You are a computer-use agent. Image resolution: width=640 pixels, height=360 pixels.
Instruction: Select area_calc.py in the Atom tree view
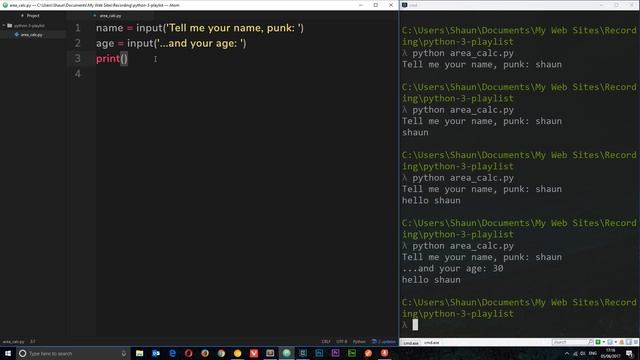click(31, 35)
